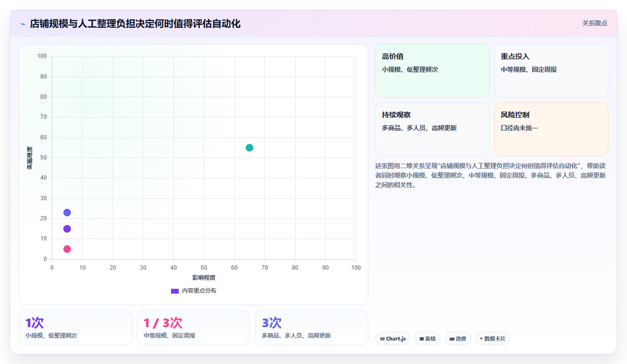627x364 pixels.
Task: Click the 实施难度 y-axis title
Action: click(x=30, y=158)
